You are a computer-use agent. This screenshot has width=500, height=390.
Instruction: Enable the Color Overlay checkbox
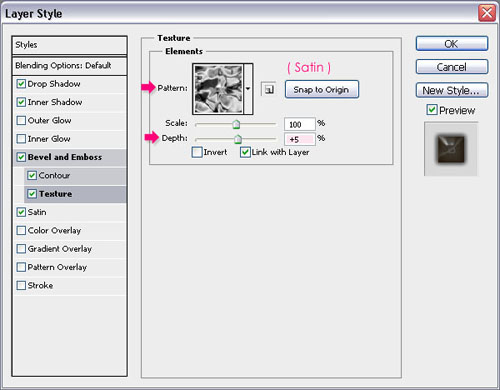[21, 230]
